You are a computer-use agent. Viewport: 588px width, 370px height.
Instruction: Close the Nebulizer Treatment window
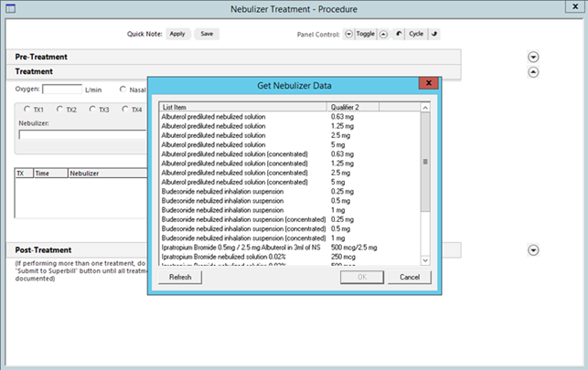575,6
